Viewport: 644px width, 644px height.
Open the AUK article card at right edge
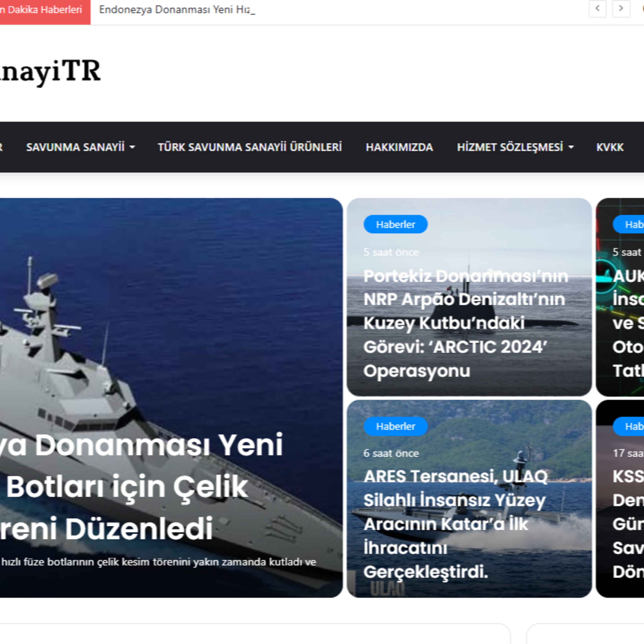[620, 297]
